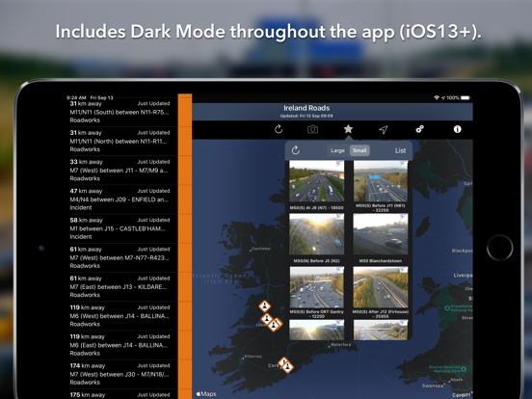Tap the Ireland Roads title header
This screenshot has height=399, width=532.
(x=306, y=108)
